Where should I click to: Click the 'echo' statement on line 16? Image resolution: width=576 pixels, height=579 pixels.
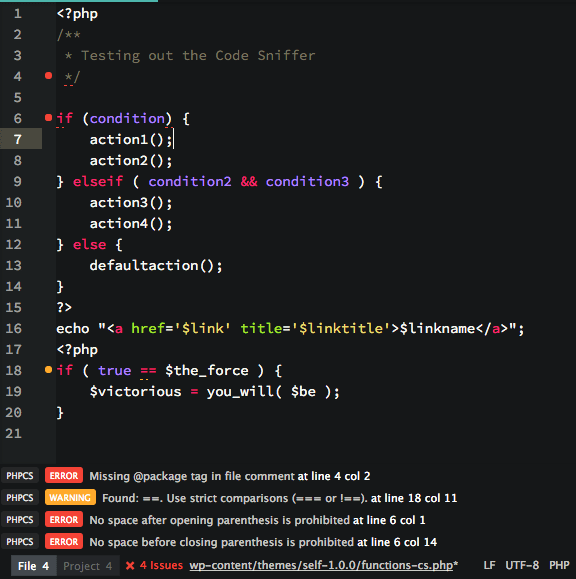pyautogui.click(x=73, y=328)
